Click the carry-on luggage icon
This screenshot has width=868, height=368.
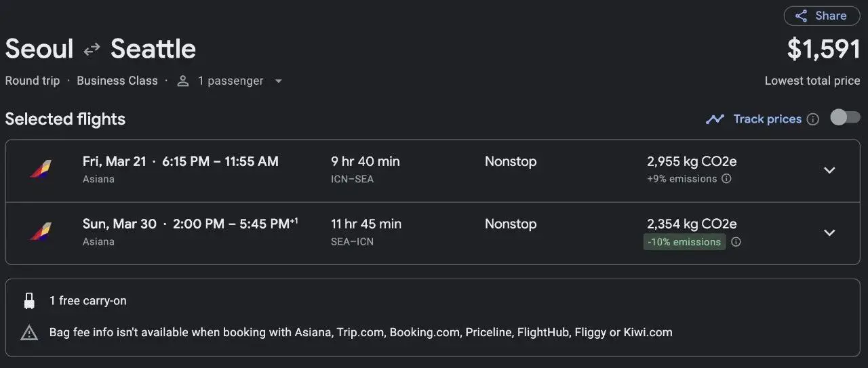(29, 301)
